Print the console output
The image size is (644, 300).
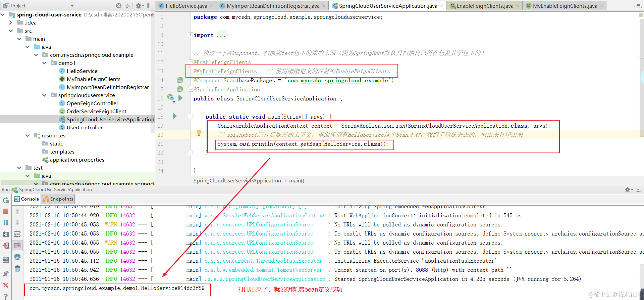(17, 257)
